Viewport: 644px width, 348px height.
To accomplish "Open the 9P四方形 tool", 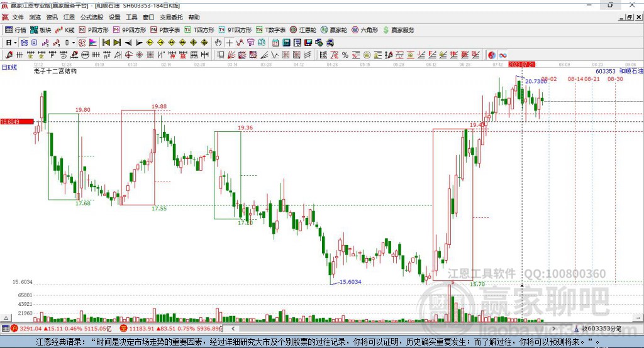I will click(130, 30).
